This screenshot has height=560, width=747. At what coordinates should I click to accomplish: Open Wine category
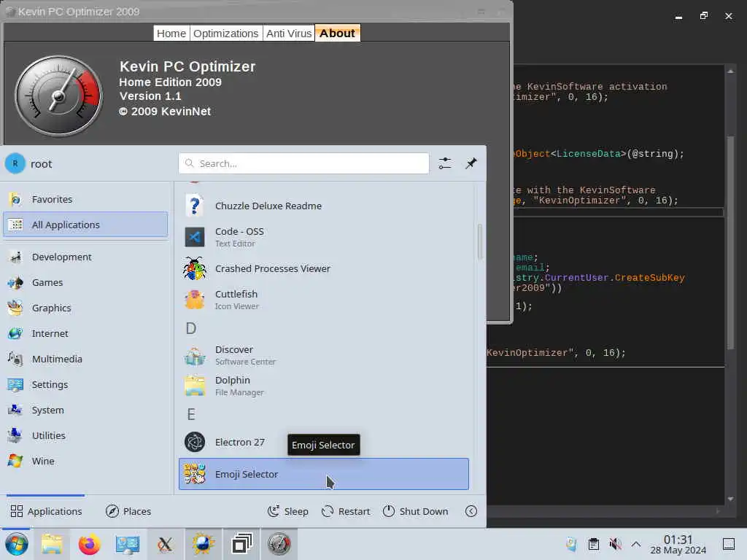[x=86, y=461]
